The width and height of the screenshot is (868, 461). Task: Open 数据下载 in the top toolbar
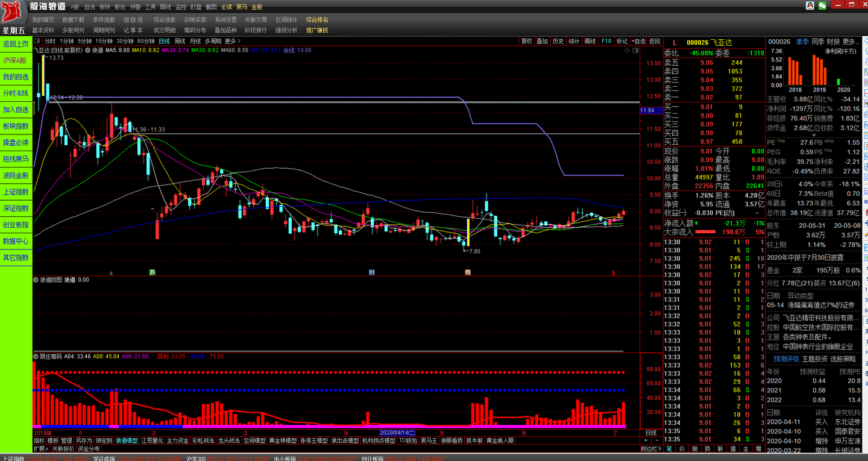pos(73,19)
